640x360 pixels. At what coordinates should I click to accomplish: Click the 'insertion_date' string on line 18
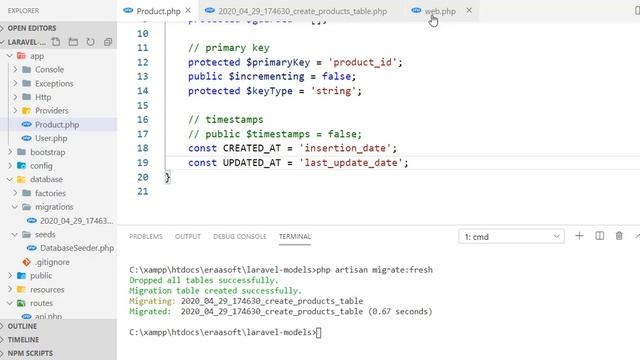click(345, 148)
